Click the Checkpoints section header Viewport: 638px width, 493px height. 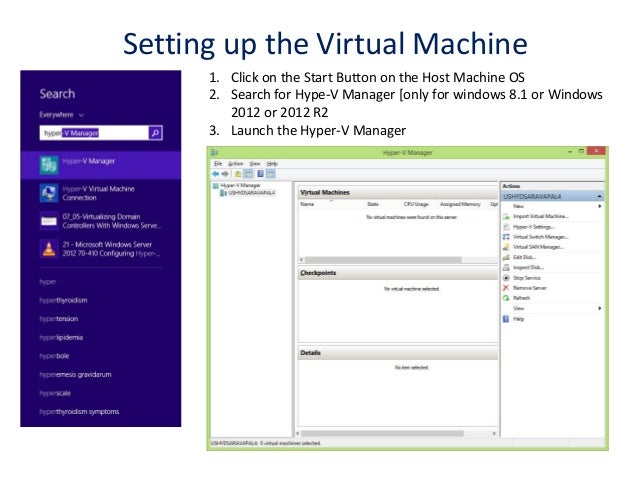pos(398,273)
